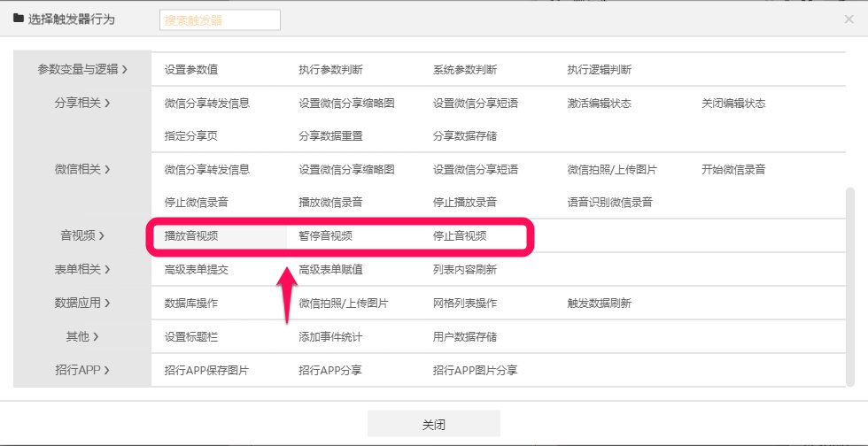
Task: Expand the 参数变量与逻辑 category
Action: coord(82,69)
